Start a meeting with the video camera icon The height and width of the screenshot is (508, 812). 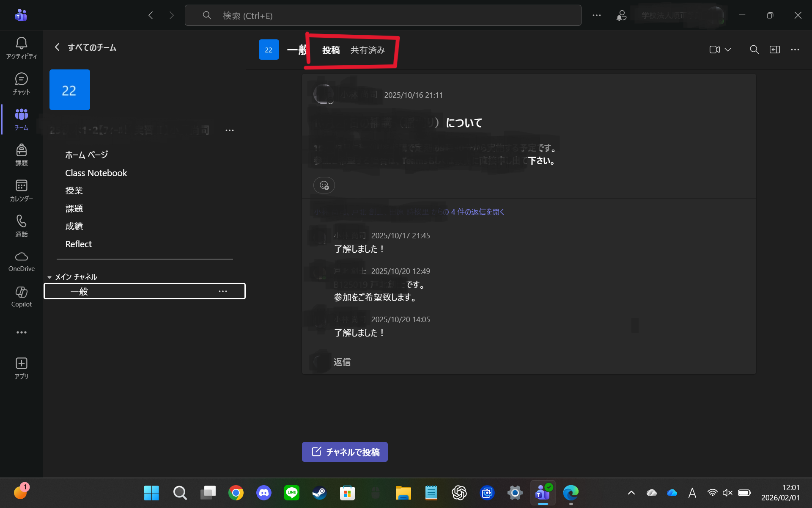coord(715,50)
